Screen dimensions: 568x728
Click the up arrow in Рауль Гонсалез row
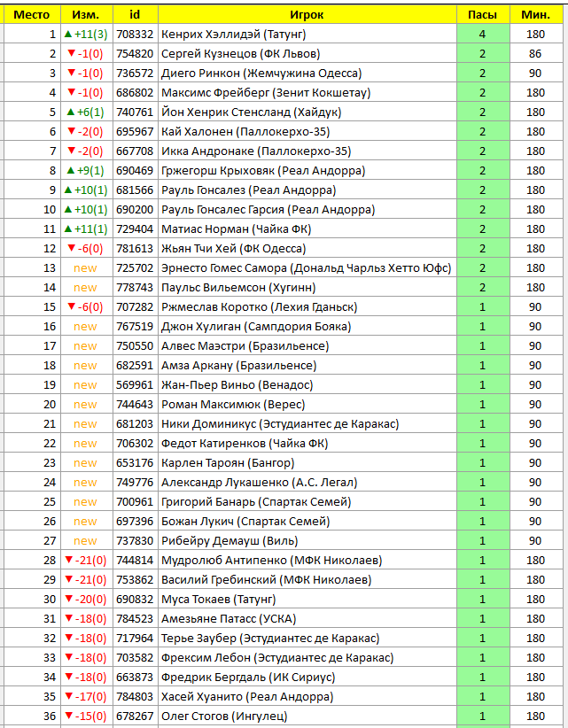(68, 190)
